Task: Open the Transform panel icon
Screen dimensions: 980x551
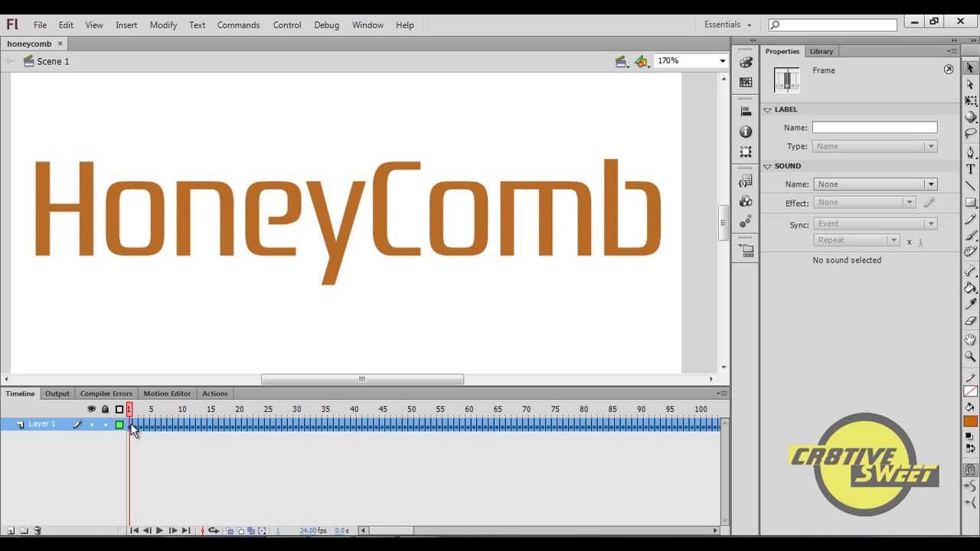Action: (746, 152)
